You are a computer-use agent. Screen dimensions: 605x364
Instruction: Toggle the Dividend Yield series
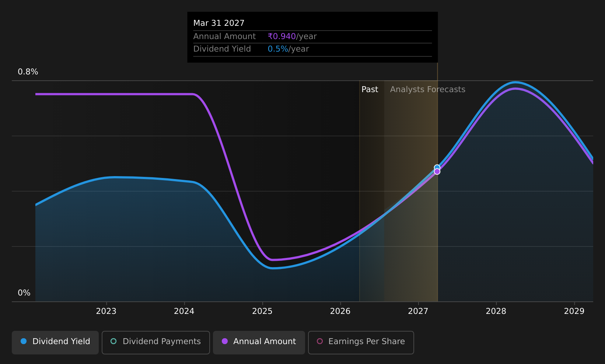(x=55, y=342)
